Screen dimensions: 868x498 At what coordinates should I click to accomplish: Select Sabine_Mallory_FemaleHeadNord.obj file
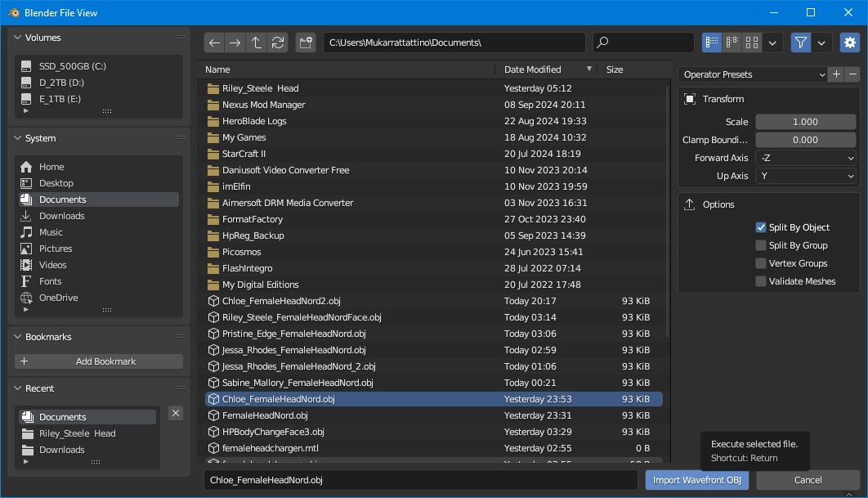coord(434,383)
